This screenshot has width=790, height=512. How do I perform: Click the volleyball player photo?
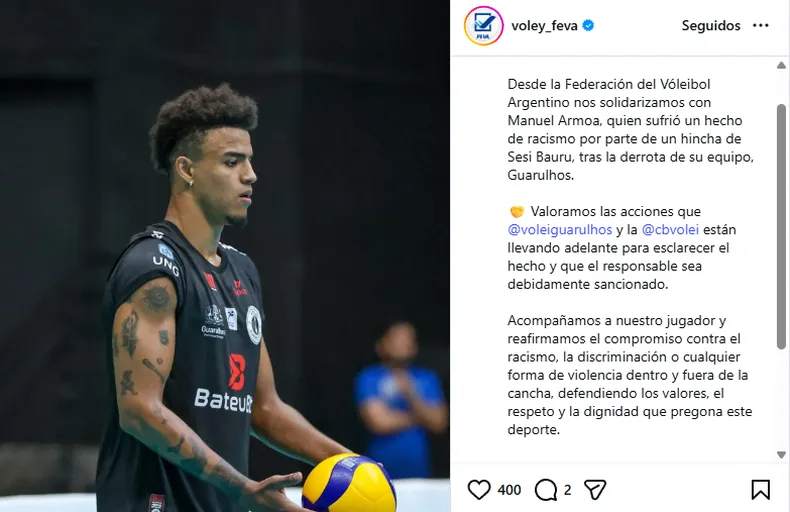coord(225,256)
